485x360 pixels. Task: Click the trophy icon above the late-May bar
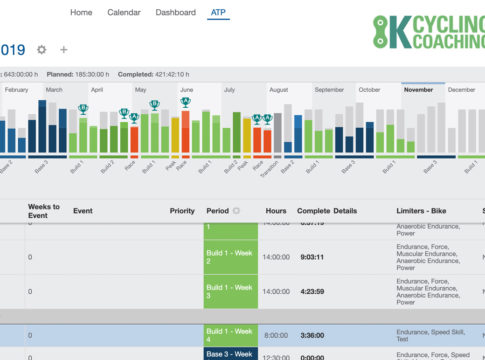click(154, 105)
